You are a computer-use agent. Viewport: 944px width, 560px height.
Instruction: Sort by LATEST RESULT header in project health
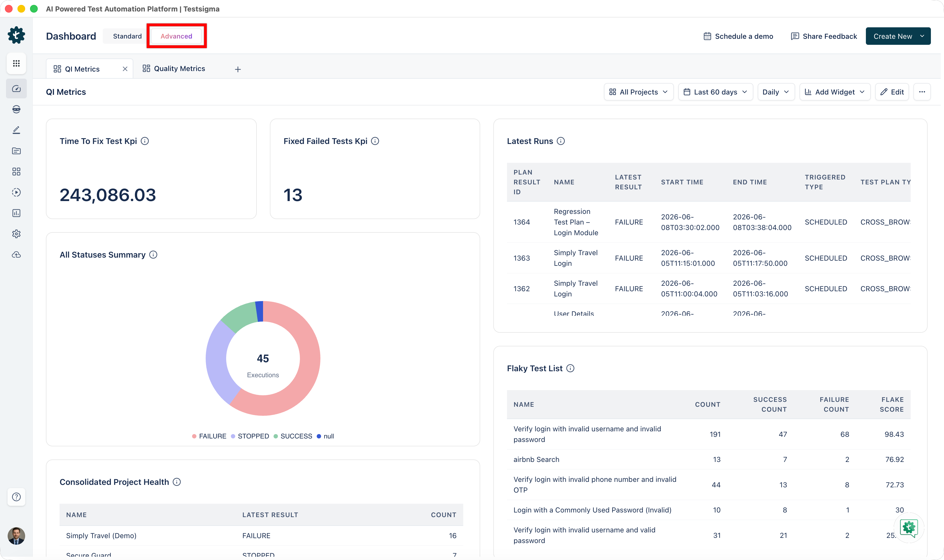[270, 515]
